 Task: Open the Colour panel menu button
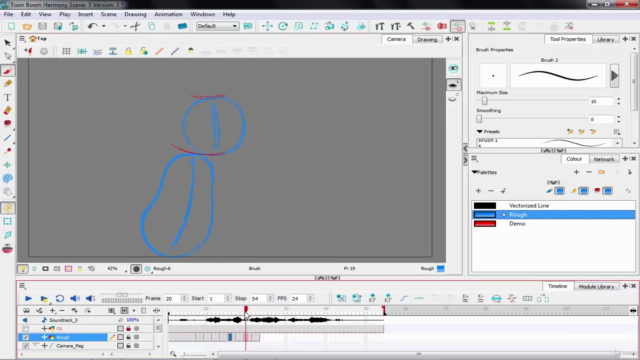[x=474, y=159]
